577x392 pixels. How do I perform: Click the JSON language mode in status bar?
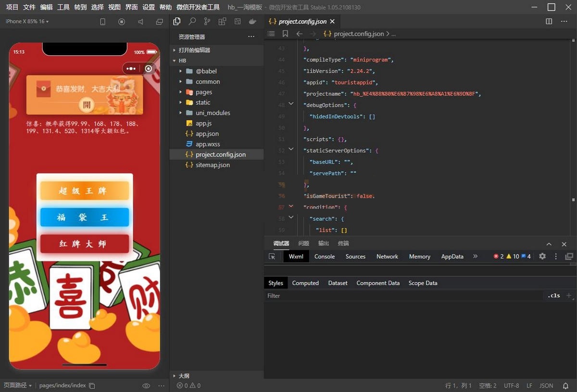[546, 386]
